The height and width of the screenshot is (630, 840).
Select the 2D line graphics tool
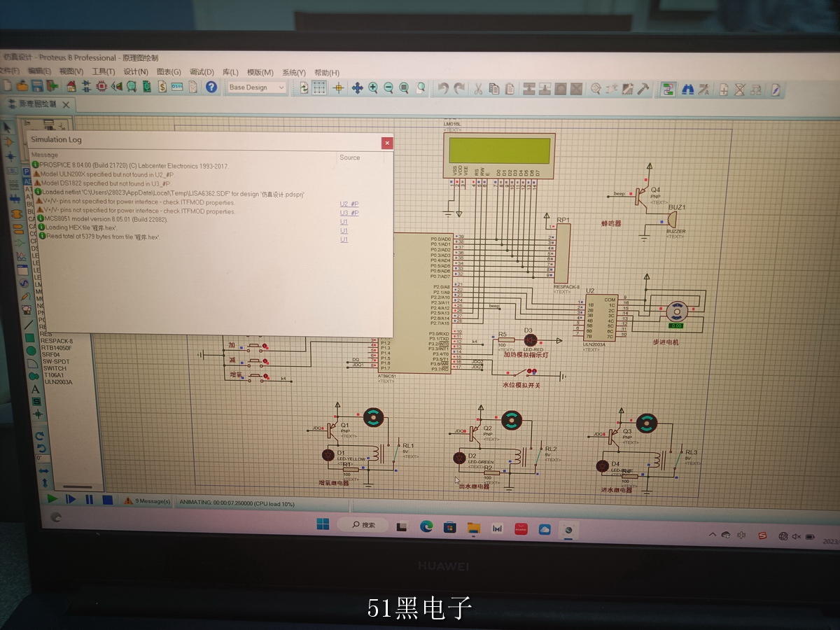tap(29, 323)
